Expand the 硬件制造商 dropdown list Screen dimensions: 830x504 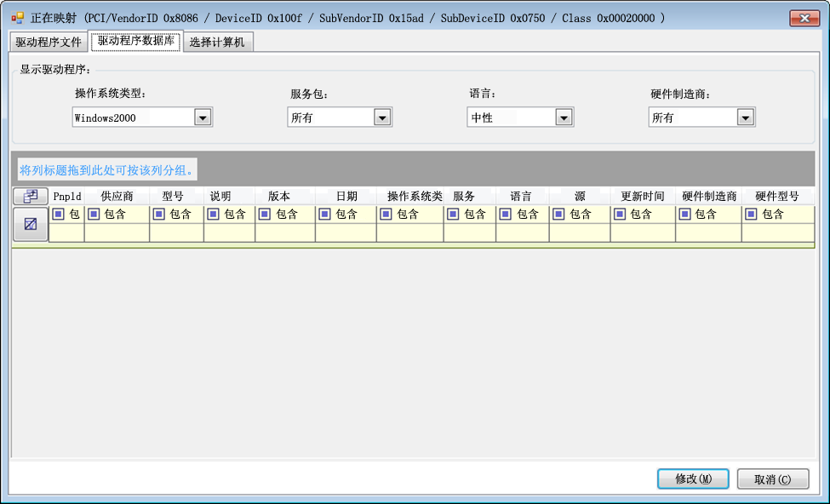(x=746, y=117)
